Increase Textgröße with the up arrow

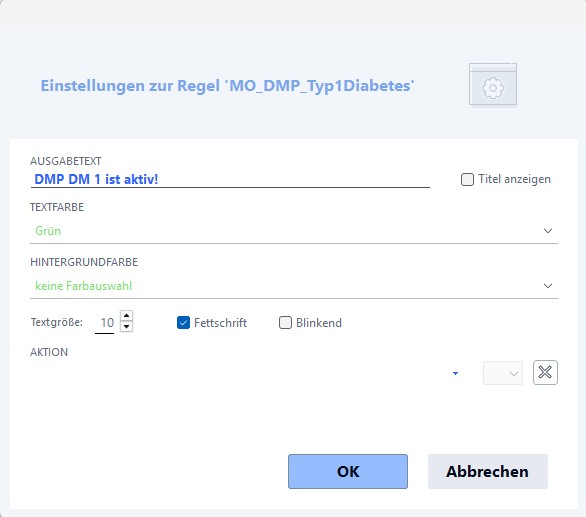(x=126, y=316)
